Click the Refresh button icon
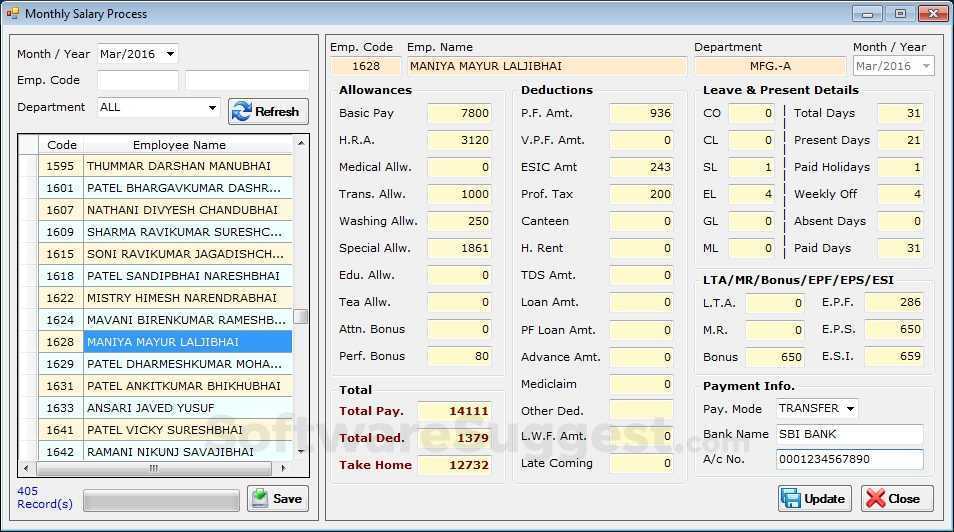 tap(241, 111)
